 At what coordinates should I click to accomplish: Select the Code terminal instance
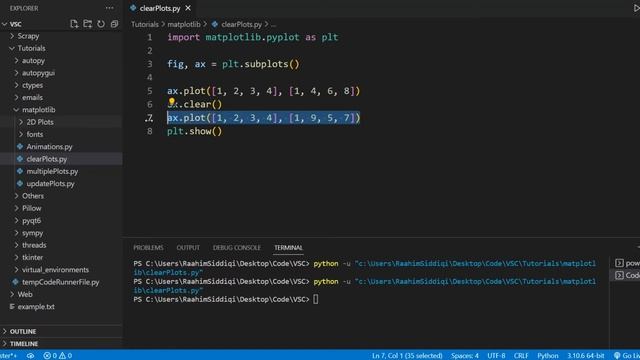[x=627, y=276]
